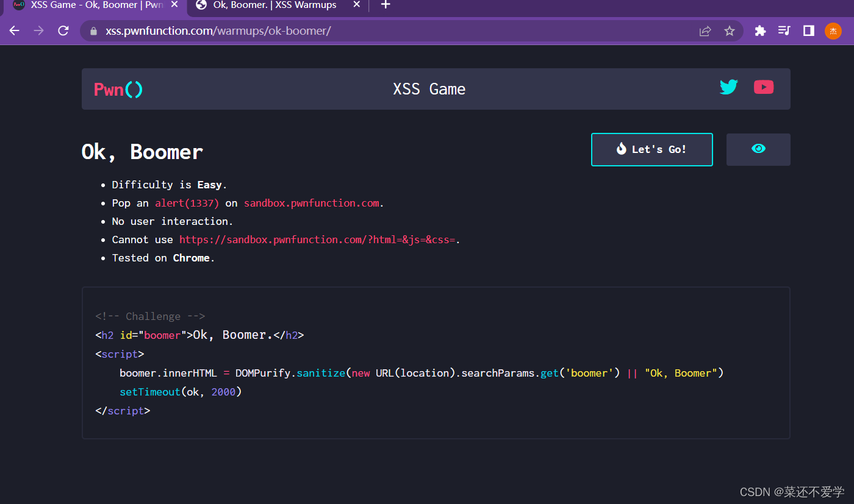Click the boomer.innerHTML DOMPurify code line
Image resolution: width=854 pixels, height=504 pixels.
click(x=422, y=373)
